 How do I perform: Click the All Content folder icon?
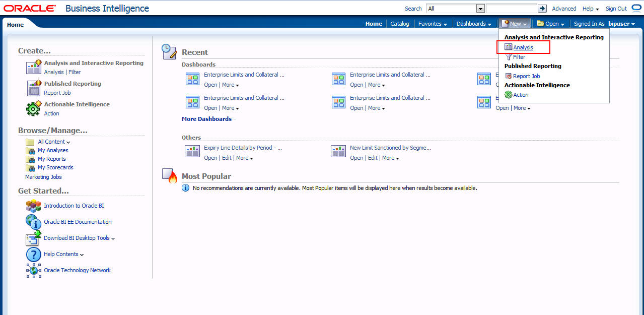coord(30,142)
